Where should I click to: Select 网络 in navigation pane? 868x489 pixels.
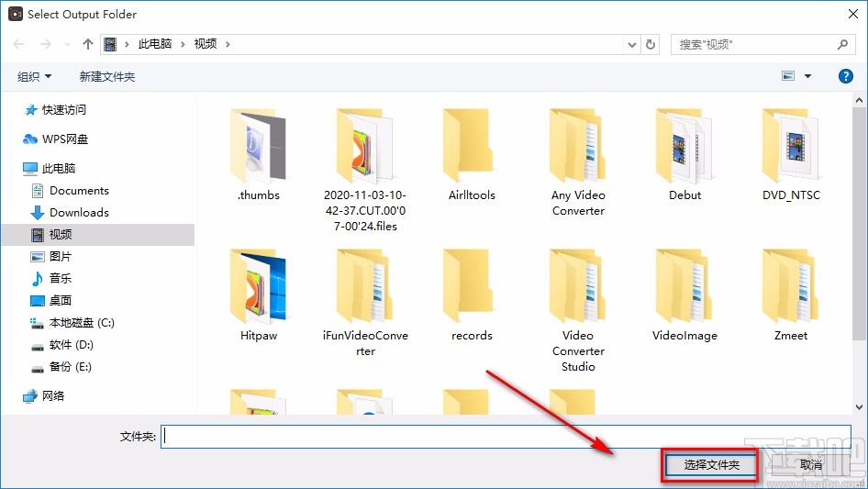coord(44,395)
